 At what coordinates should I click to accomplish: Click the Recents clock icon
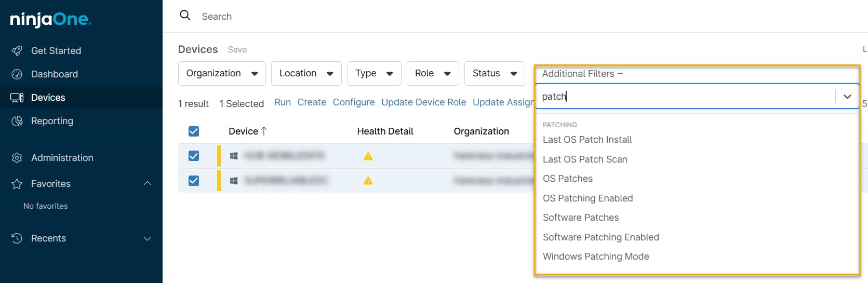pyautogui.click(x=17, y=238)
